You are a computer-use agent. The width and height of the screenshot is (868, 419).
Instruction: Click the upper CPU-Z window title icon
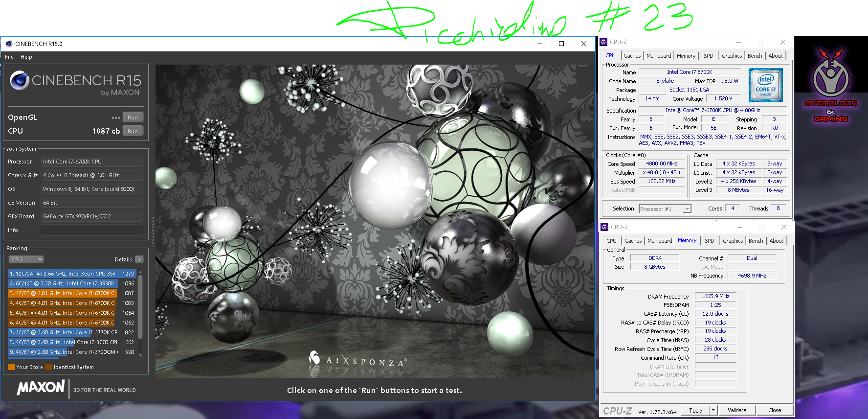pyautogui.click(x=603, y=42)
